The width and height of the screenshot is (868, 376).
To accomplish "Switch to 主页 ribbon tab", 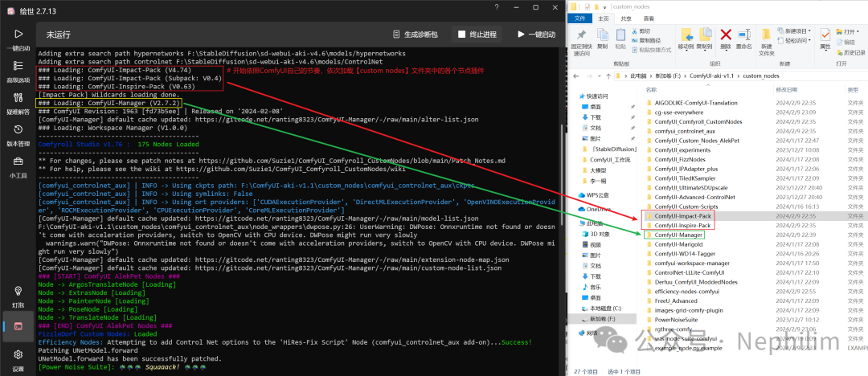I will coord(603,18).
